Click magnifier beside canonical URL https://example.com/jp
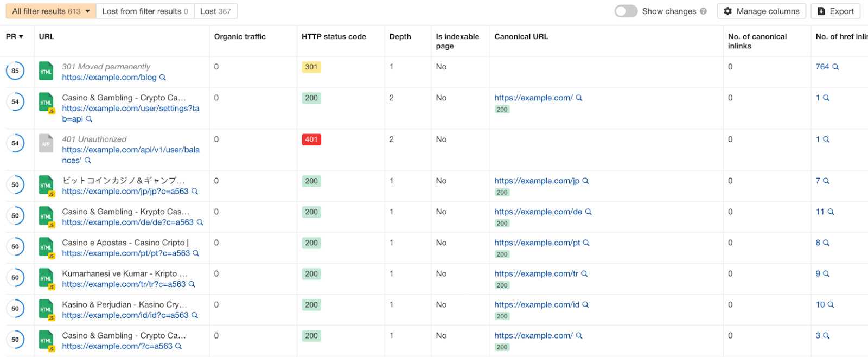This screenshot has height=357, width=868. (x=586, y=181)
